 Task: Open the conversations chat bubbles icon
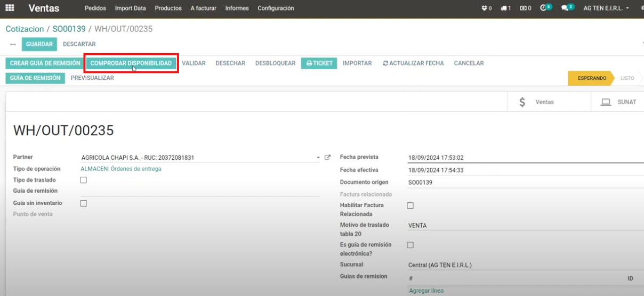pyautogui.click(x=567, y=8)
